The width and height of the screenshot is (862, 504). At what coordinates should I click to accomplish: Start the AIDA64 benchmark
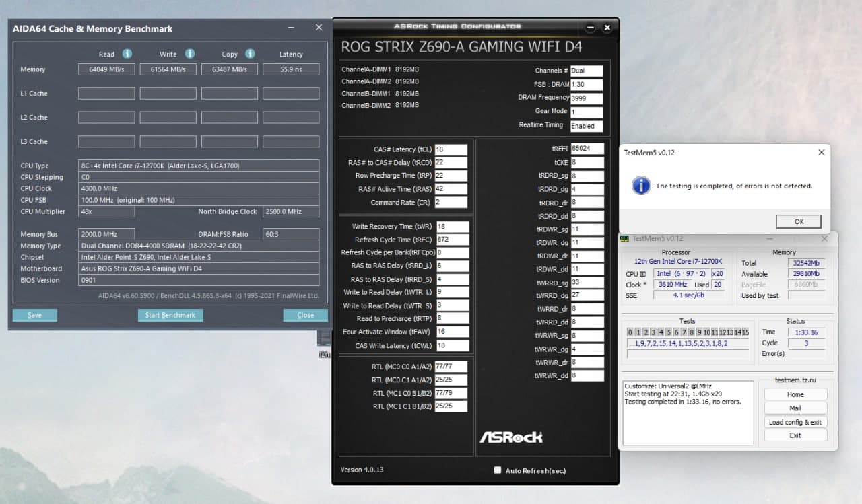pos(170,315)
